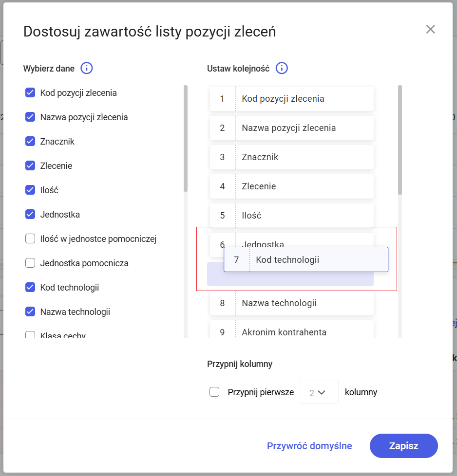Screen dimensions: 457x476
Task: Close the customization dialog with X
Action: (430, 29)
